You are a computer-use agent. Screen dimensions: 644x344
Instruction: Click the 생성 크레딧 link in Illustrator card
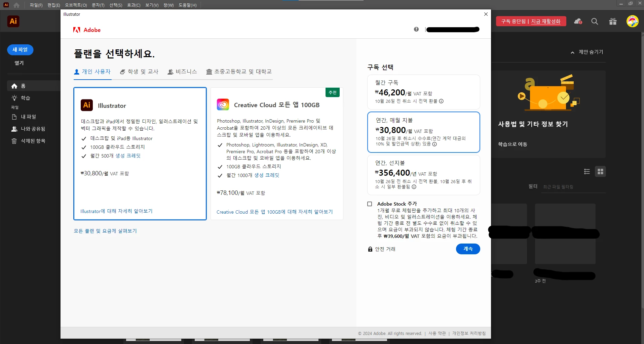[128, 156]
